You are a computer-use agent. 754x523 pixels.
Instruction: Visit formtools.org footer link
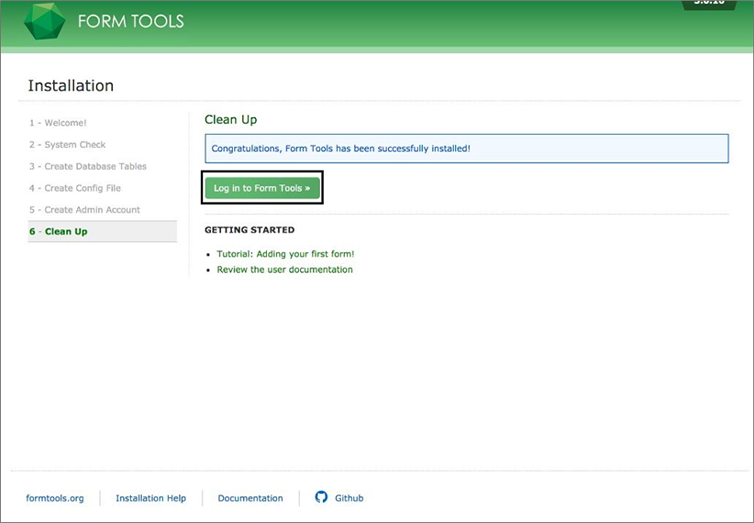[x=55, y=498]
